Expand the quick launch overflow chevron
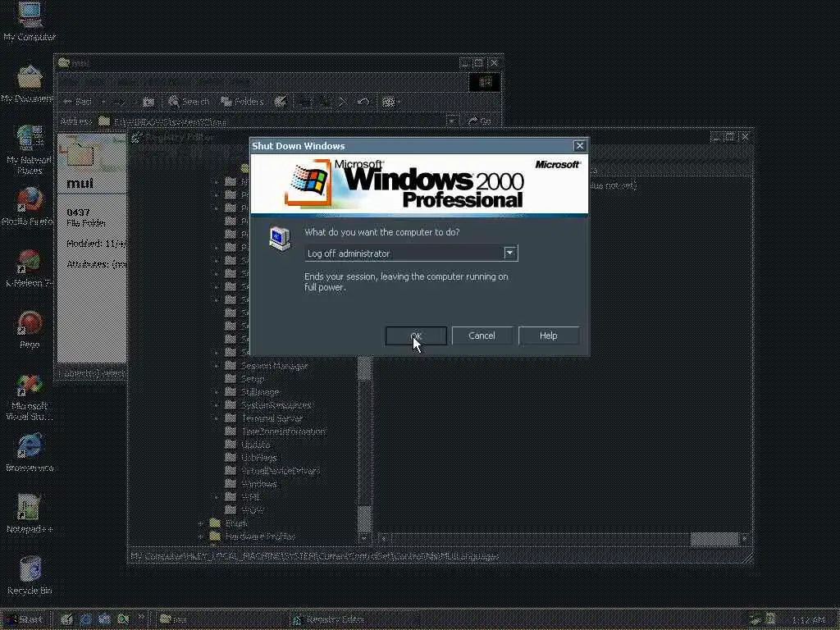The height and width of the screenshot is (630, 840). pos(141,617)
